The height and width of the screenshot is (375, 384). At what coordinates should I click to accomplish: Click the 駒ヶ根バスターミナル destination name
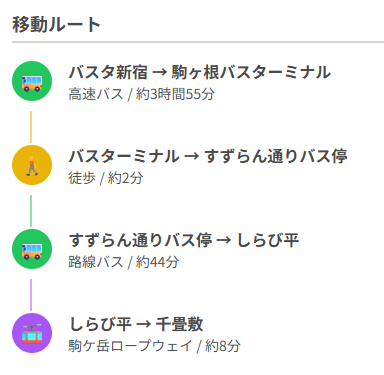click(x=251, y=72)
